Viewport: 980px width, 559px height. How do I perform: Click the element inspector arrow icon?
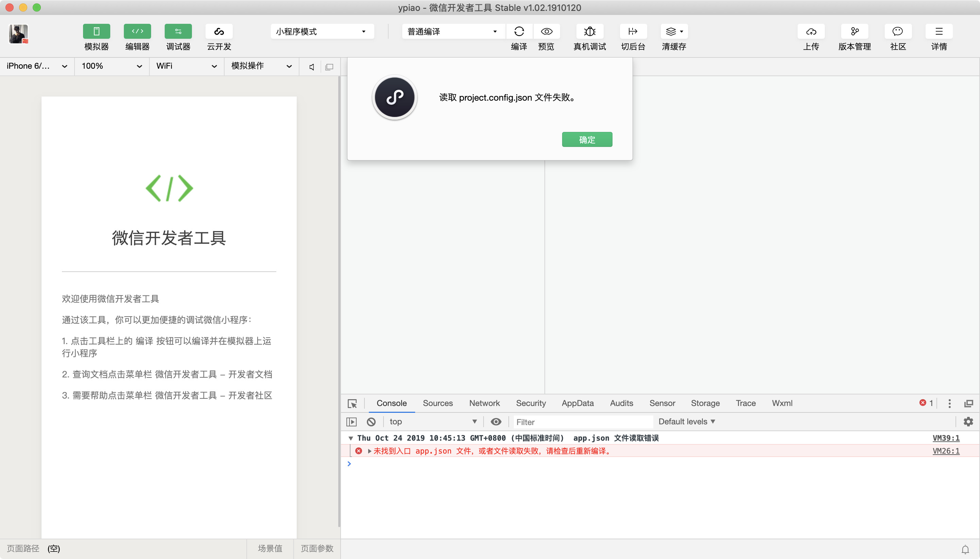tap(352, 403)
